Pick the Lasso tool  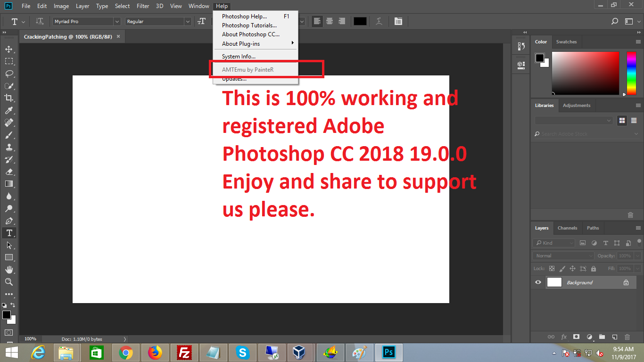tap(8, 74)
